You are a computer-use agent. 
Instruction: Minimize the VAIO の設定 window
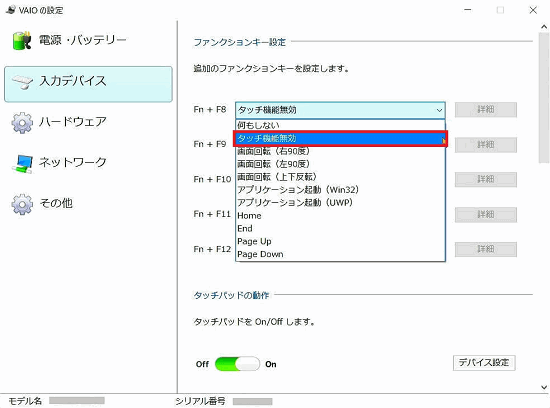[x=468, y=10]
